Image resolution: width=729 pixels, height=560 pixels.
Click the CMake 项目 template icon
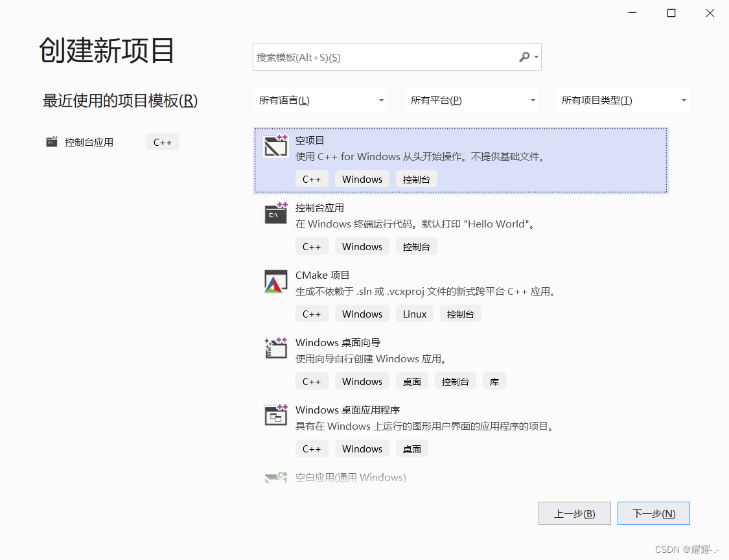click(275, 281)
